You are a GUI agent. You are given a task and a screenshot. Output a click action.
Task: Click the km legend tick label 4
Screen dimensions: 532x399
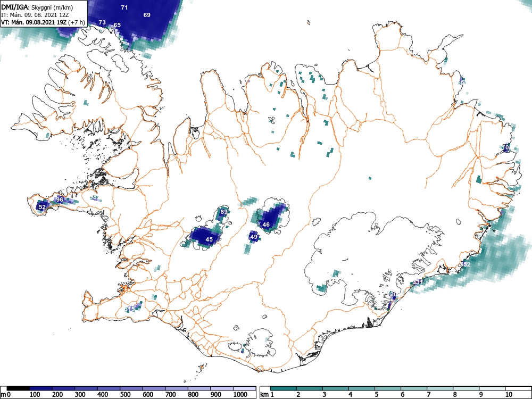point(351,394)
